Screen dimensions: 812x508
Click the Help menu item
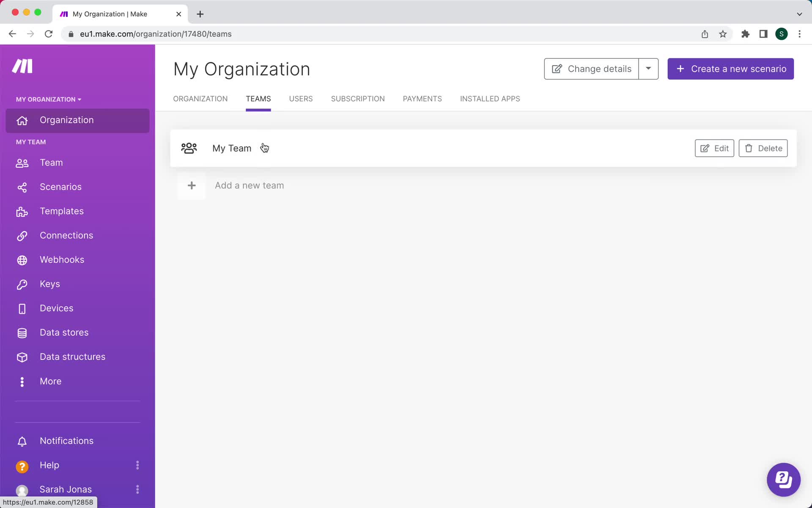[x=49, y=465]
